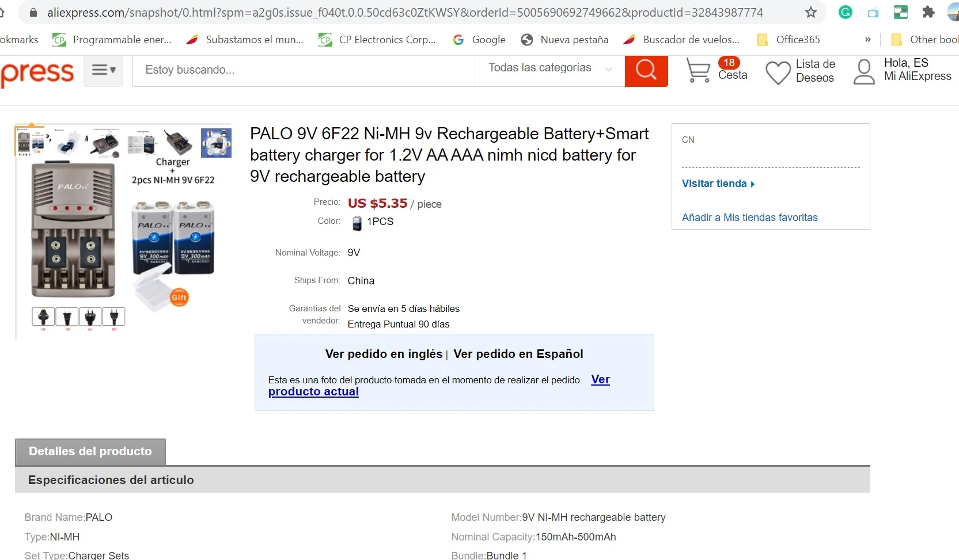The width and height of the screenshot is (959, 560).
Task: Click Ver pedido en Español
Action: tap(518, 354)
